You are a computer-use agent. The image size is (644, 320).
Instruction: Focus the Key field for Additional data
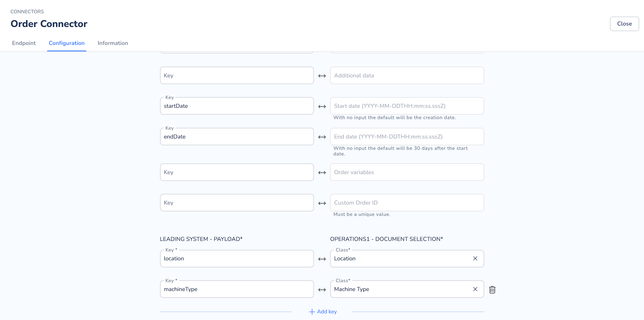pyautogui.click(x=237, y=75)
